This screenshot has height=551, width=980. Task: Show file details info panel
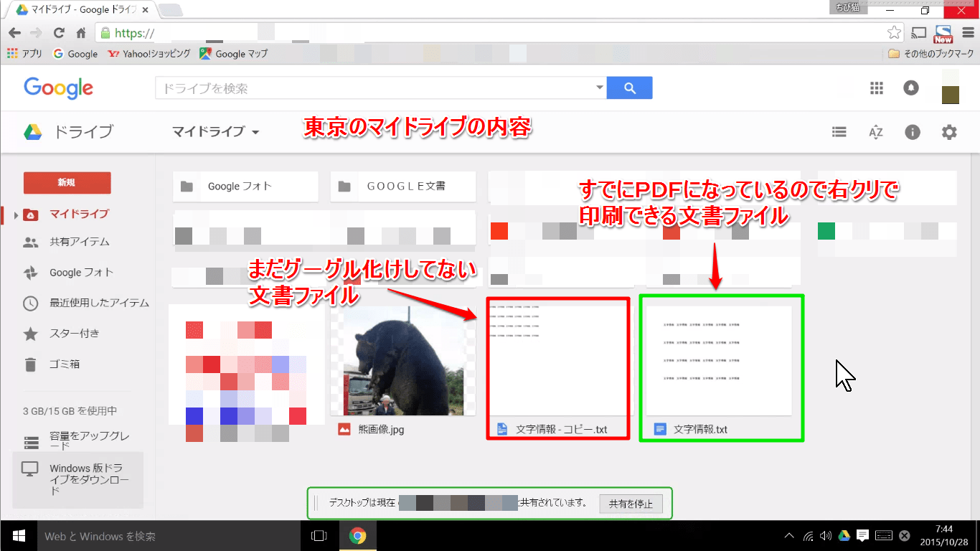coord(912,132)
